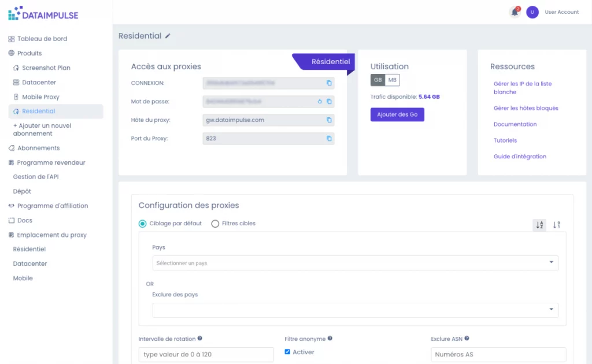Click the Intervalle de rotation input field
Image resolution: width=592 pixels, height=364 pixels.
tap(206, 354)
